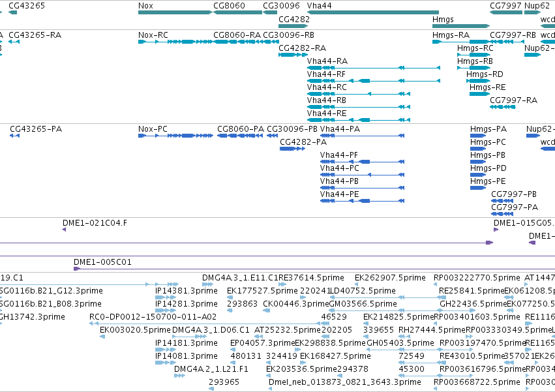This screenshot has height=392, width=555.
Task: Click transcript CG4282-RA
Action: click(293, 55)
